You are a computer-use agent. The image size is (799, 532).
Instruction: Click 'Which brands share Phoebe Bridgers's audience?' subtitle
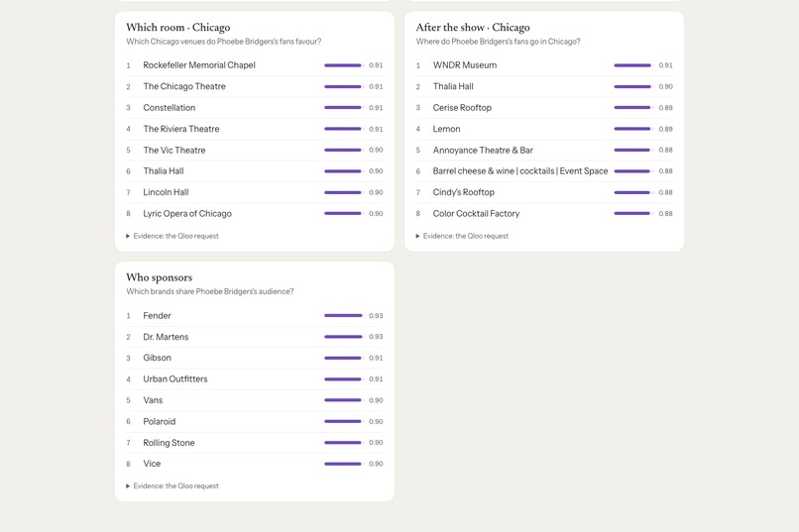pos(210,291)
